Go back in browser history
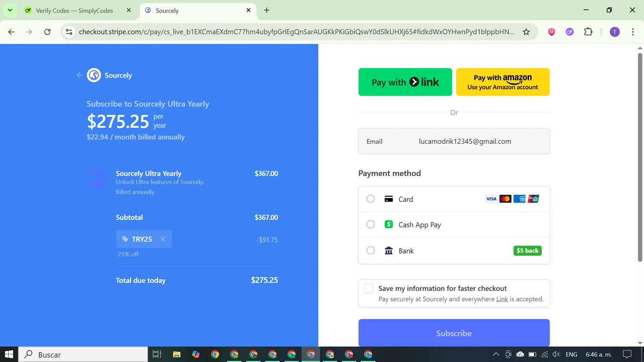 click(11, 32)
